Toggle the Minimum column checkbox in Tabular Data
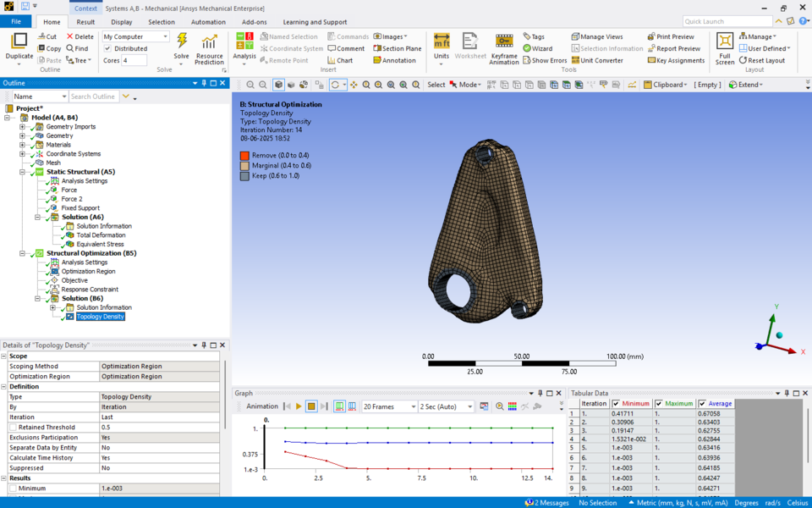This screenshot has width=812, height=508. (614, 403)
